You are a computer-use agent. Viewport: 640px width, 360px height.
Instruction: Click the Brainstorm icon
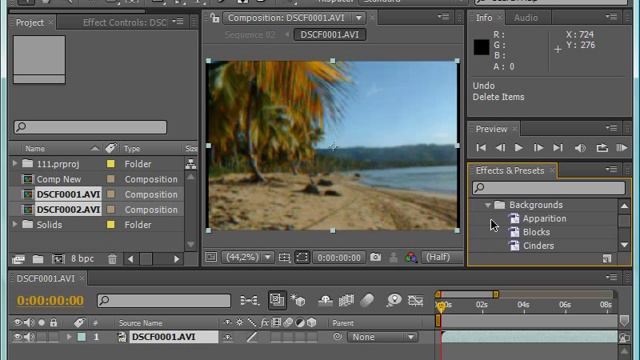coord(394,301)
